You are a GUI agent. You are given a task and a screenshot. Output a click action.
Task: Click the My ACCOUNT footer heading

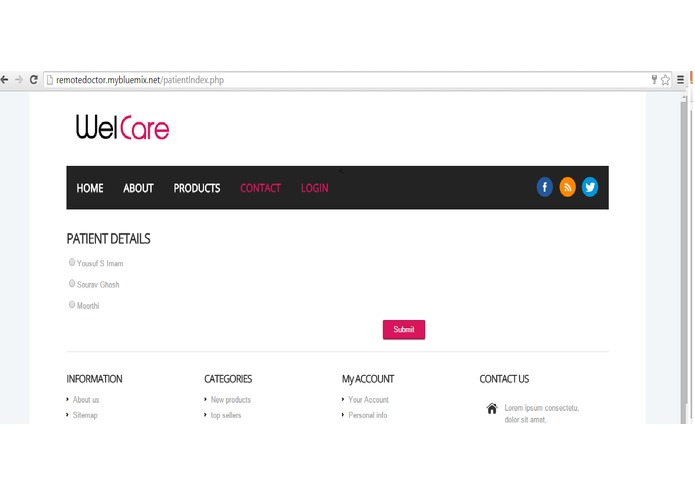click(368, 379)
